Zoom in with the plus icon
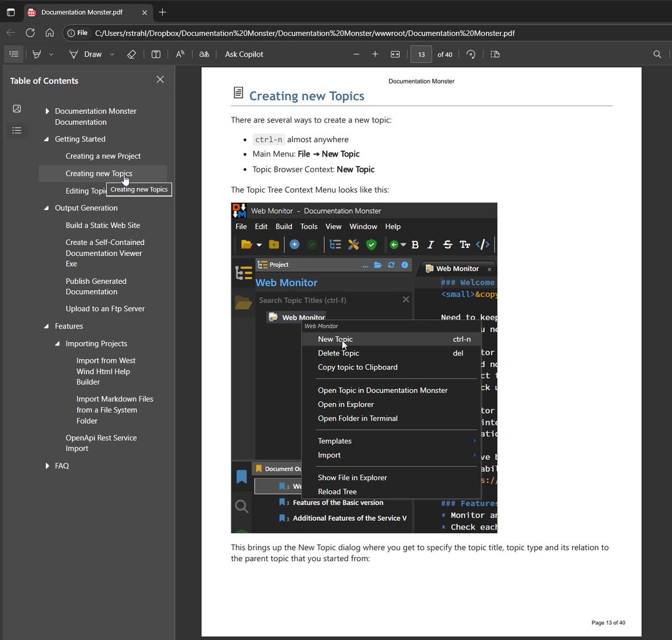The width and height of the screenshot is (672, 640). tap(375, 54)
